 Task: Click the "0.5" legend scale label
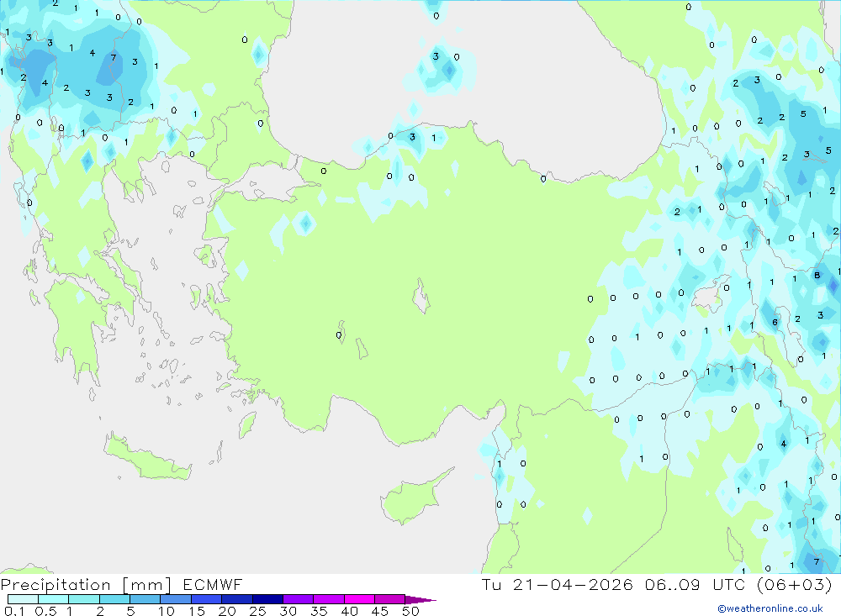[45, 611]
